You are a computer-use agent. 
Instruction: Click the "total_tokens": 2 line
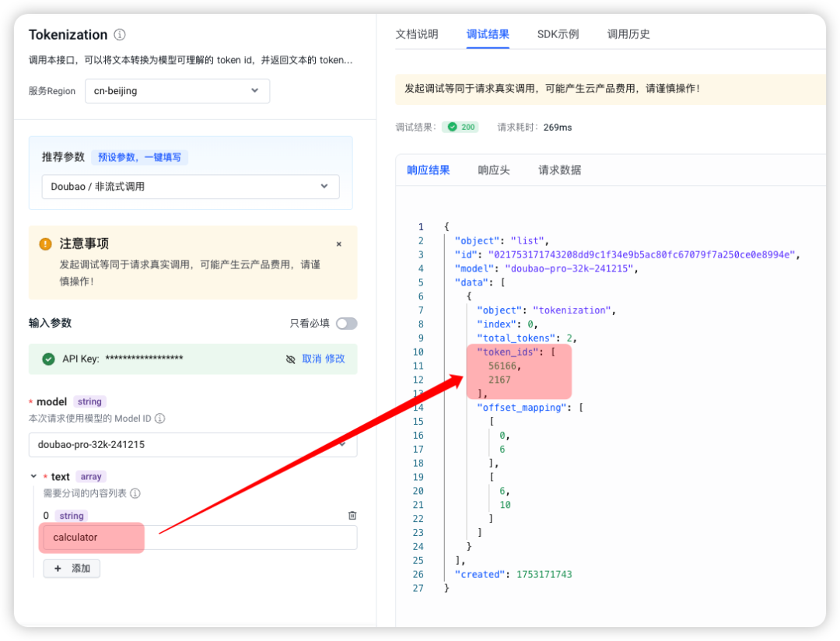tap(527, 338)
